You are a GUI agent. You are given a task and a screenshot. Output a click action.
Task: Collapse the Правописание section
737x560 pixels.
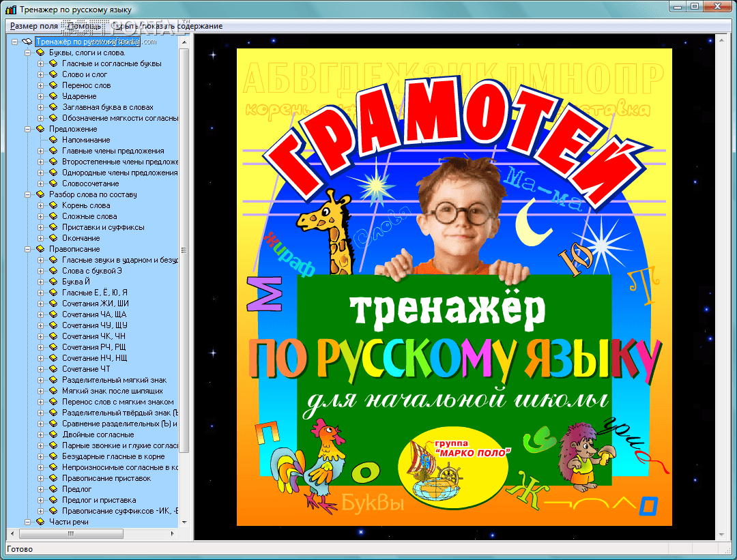coord(28,249)
